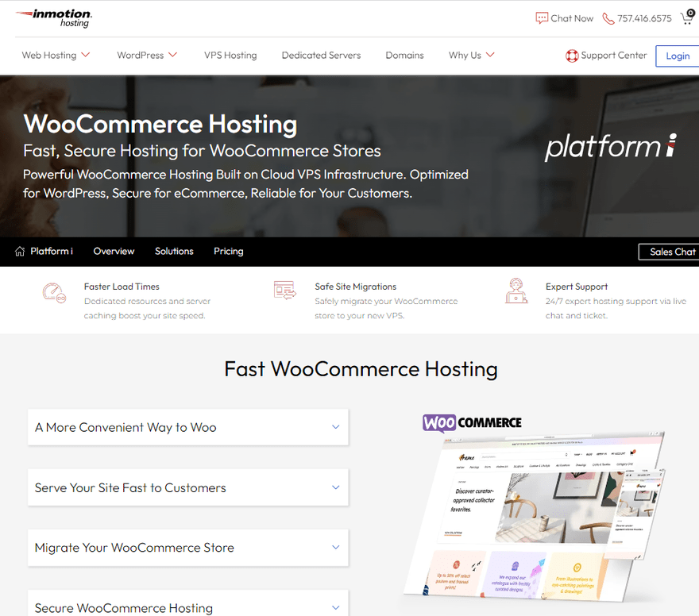Click the Faster Load Times heading
The height and width of the screenshot is (616, 699).
click(122, 287)
